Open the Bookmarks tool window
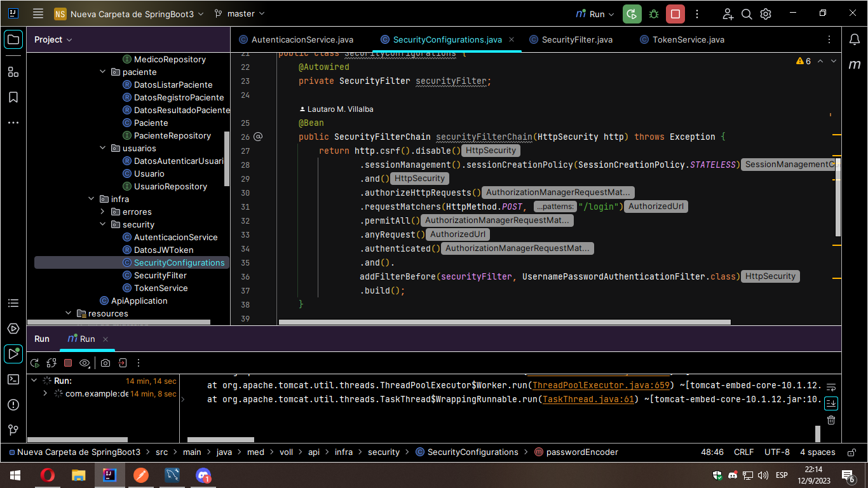868x488 pixels. [13, 97]
